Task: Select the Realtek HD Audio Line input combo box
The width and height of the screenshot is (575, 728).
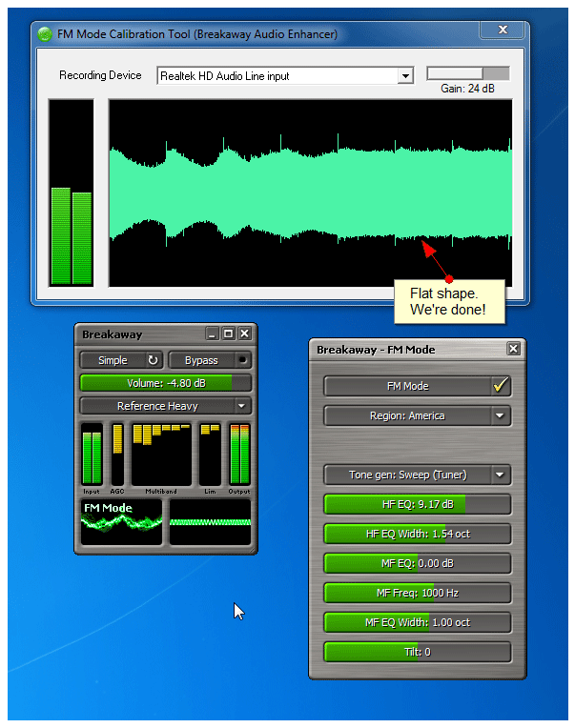Action: [285, 75]
